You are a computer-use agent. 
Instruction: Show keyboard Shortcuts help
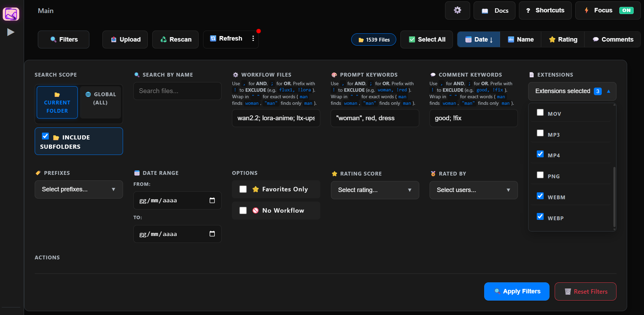pos(545,10)
